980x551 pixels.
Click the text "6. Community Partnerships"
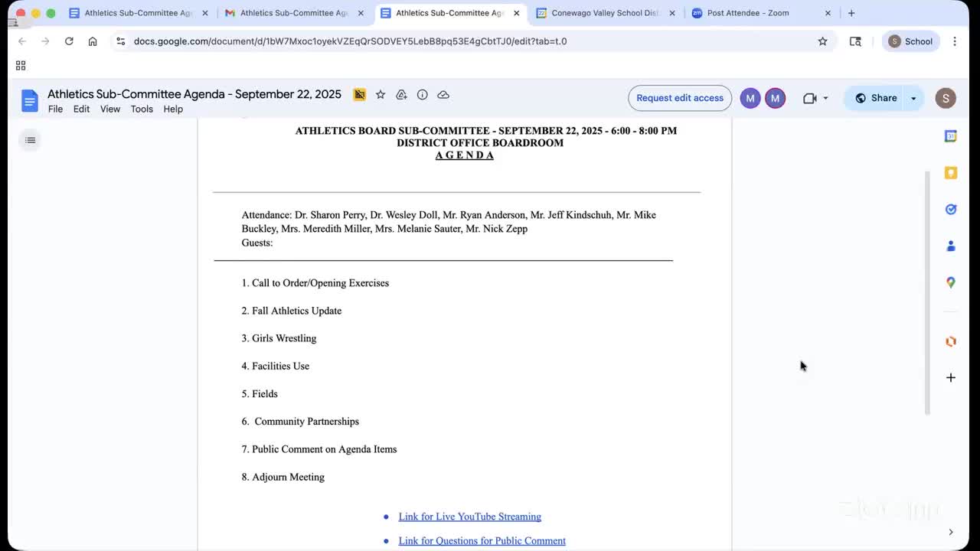pyautogui.click(x=300, y=422)
